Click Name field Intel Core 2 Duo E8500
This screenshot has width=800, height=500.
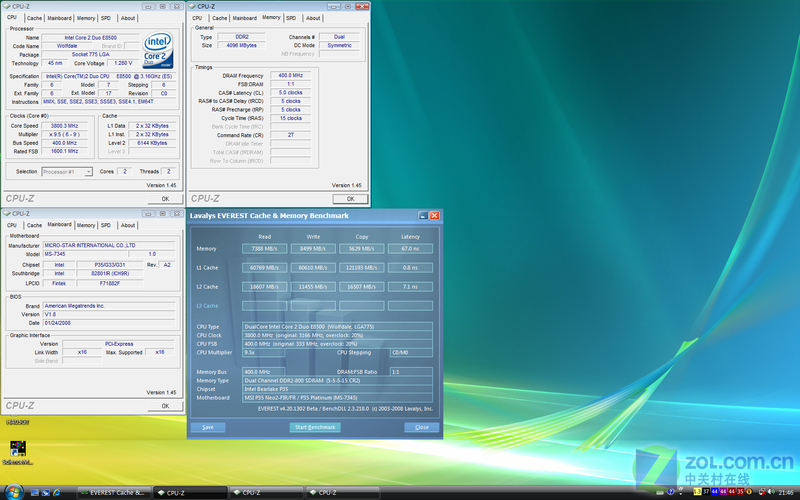pos(90,38)
